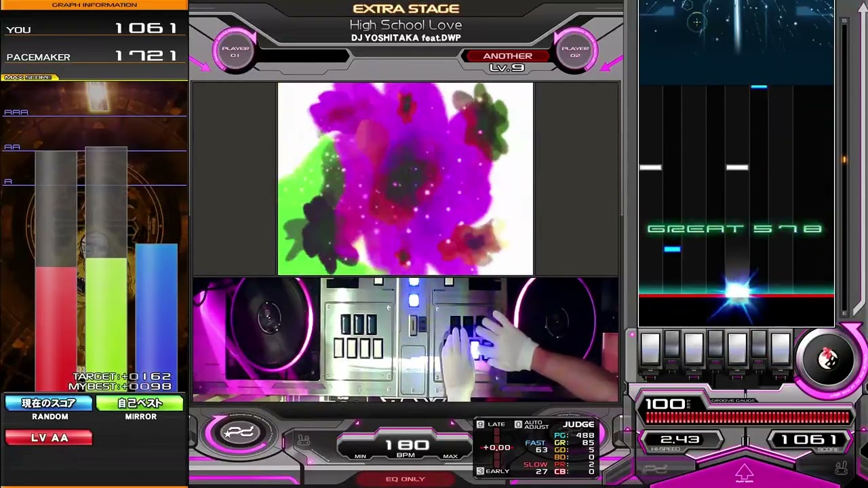Click the pink arrow beside PLAYER 02
This screenshot has height=488, width=868.
click(612, 64)
